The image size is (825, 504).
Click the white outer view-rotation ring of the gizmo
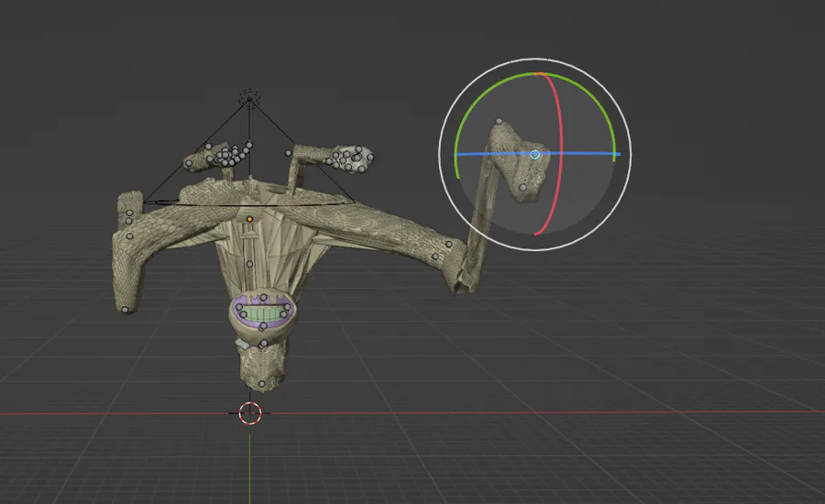point(535,59)
